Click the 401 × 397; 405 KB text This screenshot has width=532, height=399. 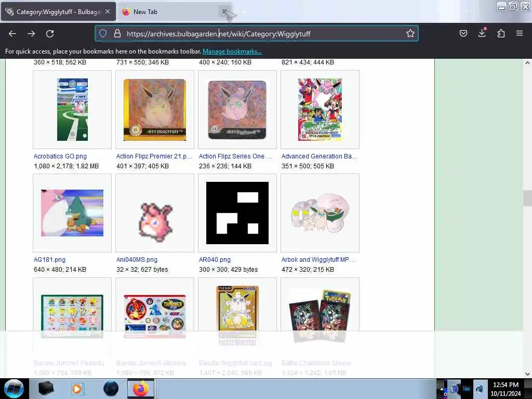point(142,166)
